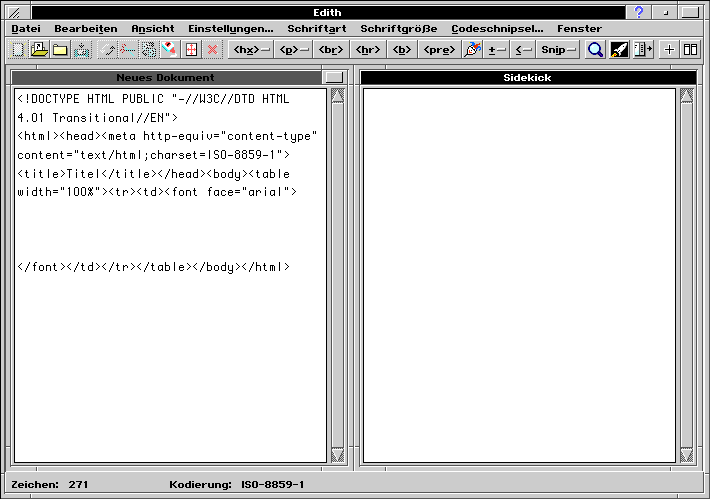The image size is (710, 499).
Task: Click the two-column split view icon
Action: pyautogui.click(x=690, y=49)
